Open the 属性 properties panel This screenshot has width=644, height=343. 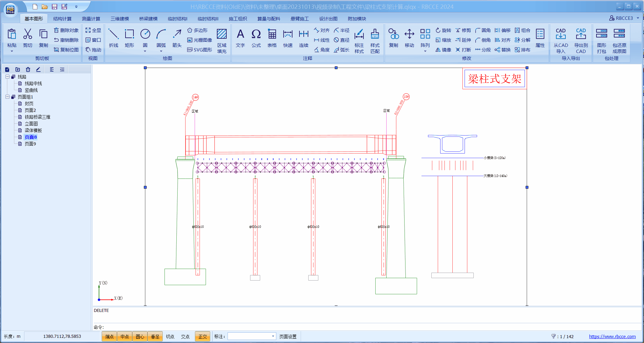[540, 38]
